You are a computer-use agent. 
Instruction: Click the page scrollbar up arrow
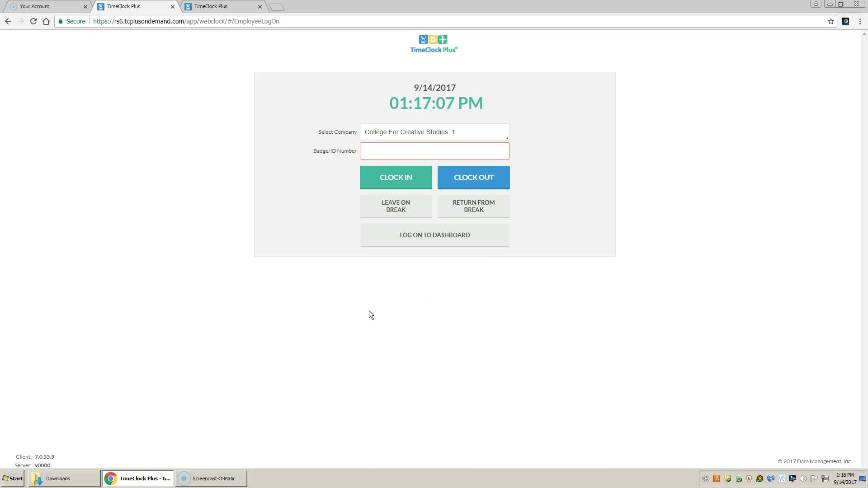click(864, 34)
